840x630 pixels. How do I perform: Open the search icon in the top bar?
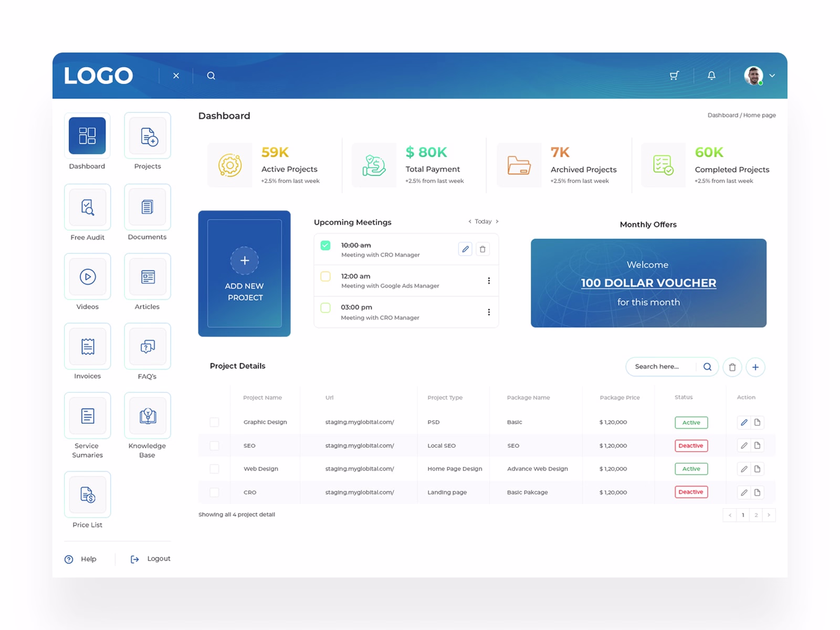[211, 75]
